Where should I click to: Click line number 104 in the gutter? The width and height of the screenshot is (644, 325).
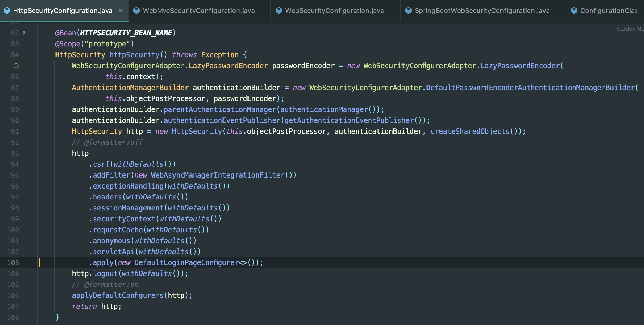click(13, 274)
